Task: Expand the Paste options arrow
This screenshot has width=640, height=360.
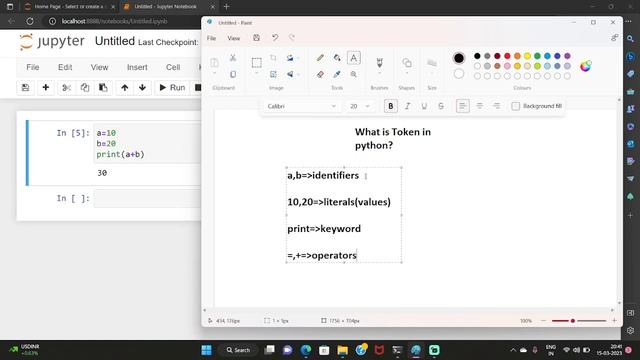Action: tap(214, 74)
